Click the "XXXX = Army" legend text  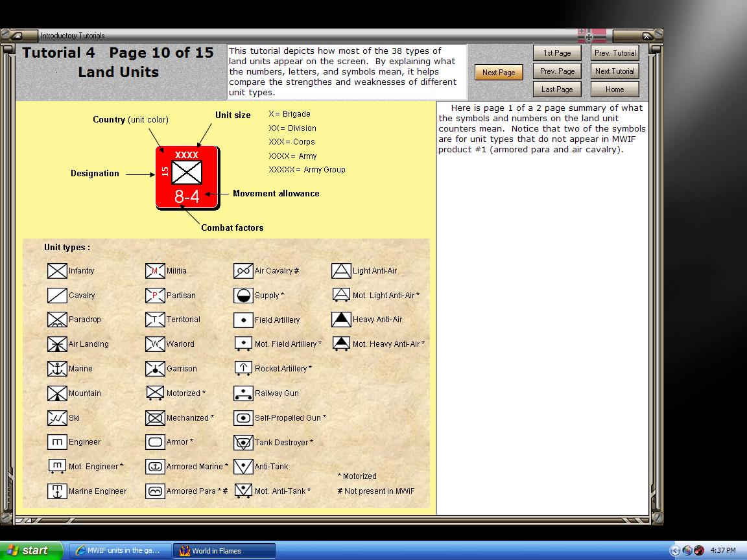(x=292, y=156)
